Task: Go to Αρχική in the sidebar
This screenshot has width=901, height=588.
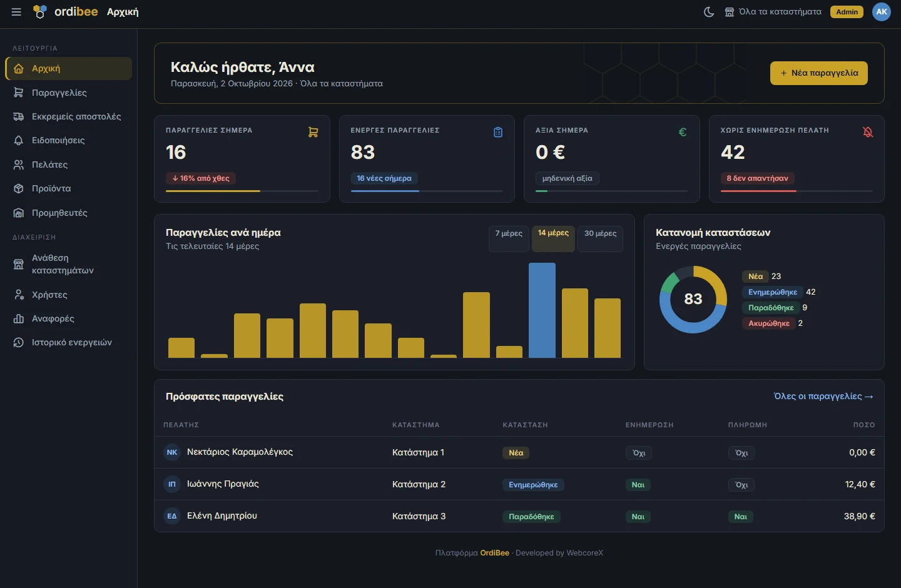Action: click(x=69, y=69)
